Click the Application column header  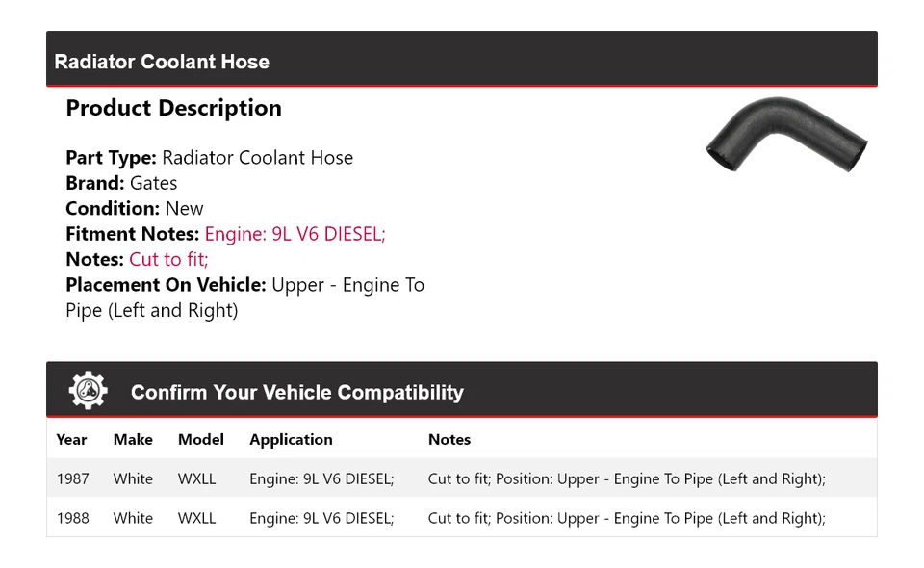point(291,439)
